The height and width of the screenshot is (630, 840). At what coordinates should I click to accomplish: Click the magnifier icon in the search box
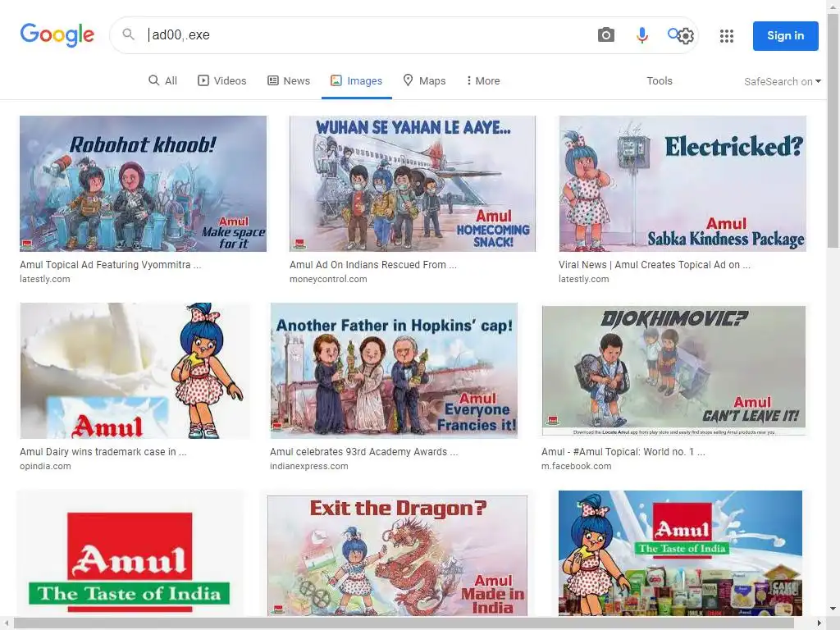point(128,34)
